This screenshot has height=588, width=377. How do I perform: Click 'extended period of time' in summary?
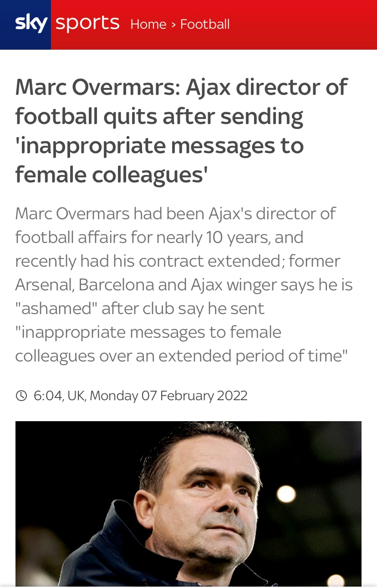(260, 356)
